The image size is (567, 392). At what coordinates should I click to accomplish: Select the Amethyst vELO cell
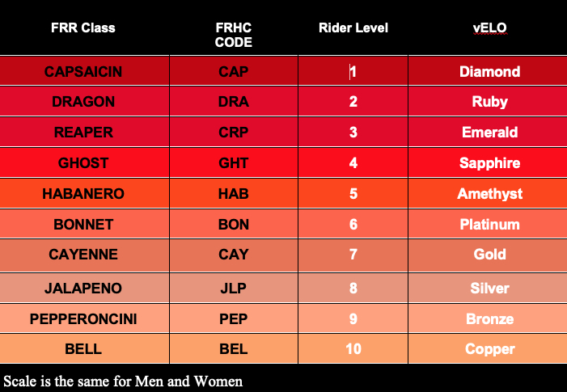(489, 194)
